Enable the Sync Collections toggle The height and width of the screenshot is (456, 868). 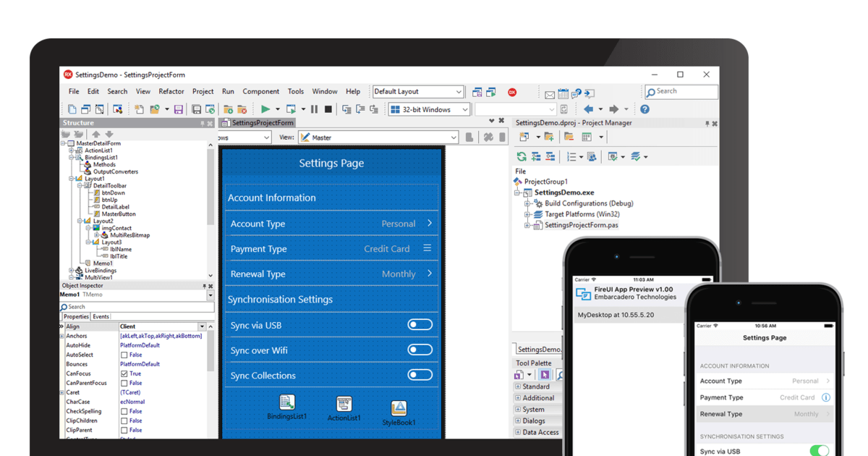click(420, 375)
